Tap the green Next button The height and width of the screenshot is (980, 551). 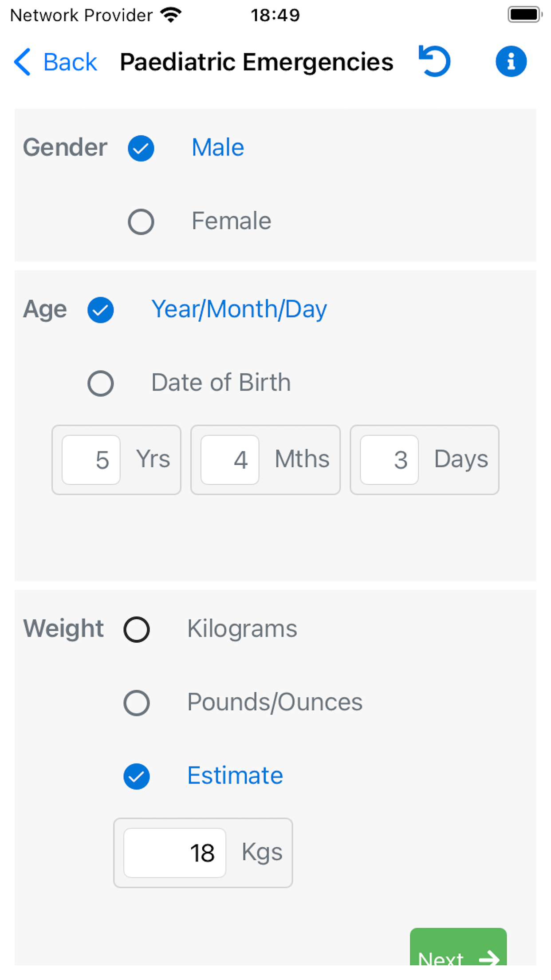coord(458,947)
